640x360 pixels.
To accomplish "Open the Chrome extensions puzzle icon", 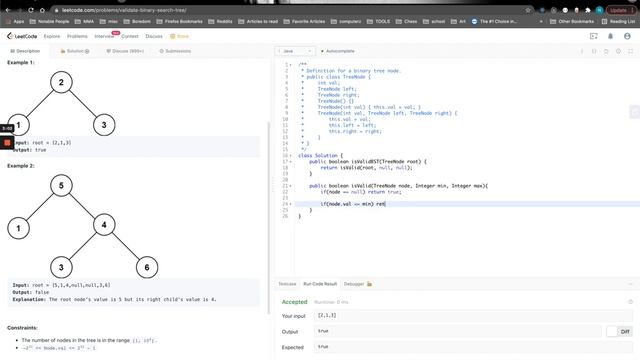I will point(588,10).
